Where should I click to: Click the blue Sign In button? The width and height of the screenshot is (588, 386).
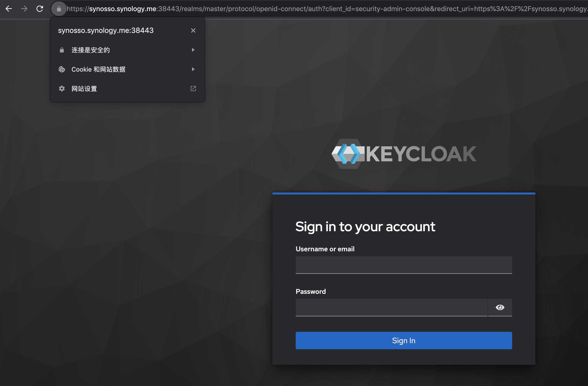click(404, 341)
